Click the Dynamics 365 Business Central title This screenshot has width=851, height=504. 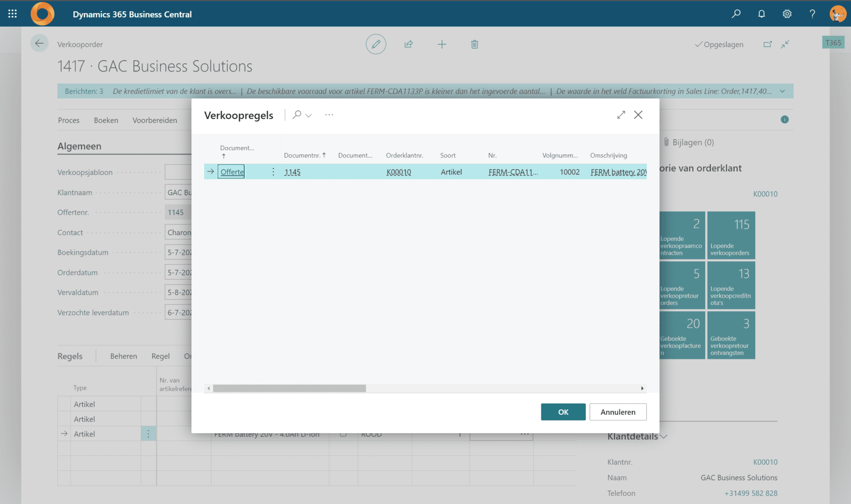pos(132,14)
